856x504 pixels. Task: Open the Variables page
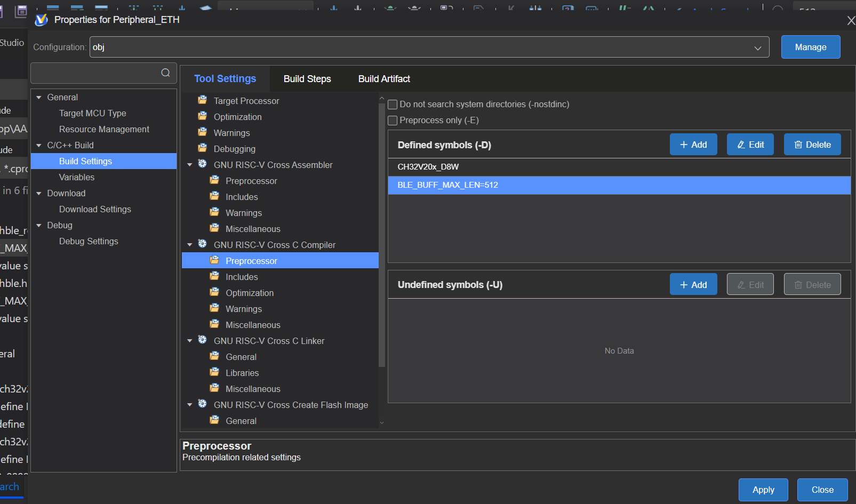pyautogui.click(x=104, y=177)
